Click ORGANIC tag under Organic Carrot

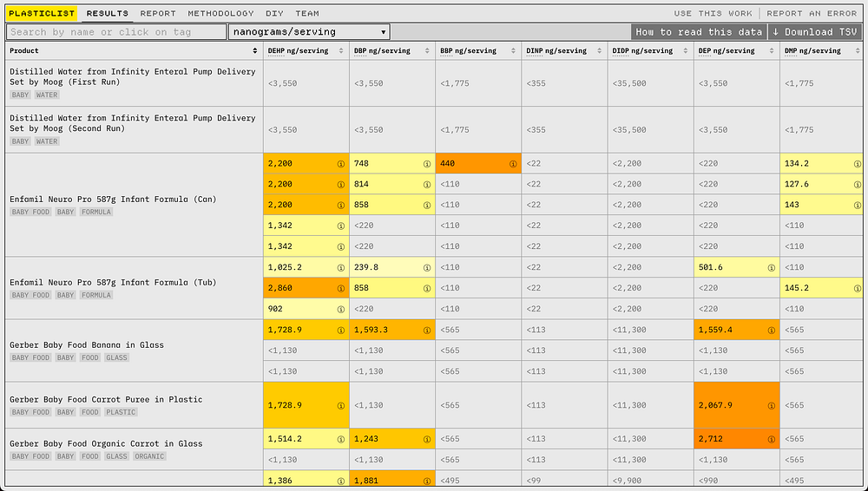coord(149,456)
